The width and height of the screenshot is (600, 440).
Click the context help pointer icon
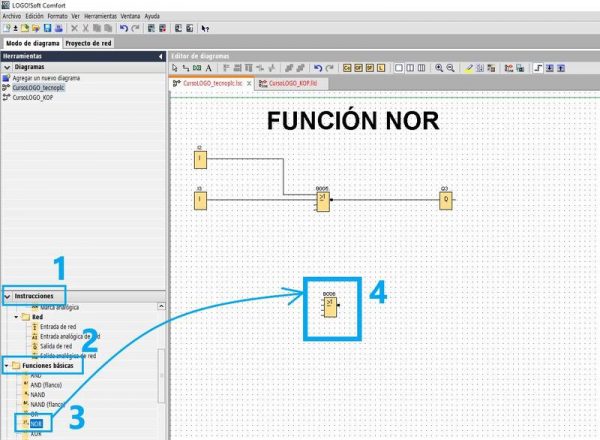pos(205,29)
